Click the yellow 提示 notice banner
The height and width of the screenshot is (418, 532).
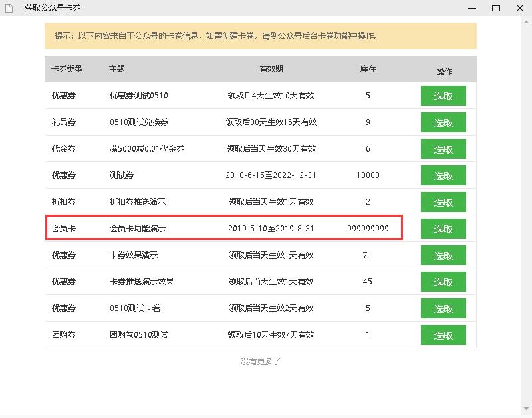[x=261, y=36]
